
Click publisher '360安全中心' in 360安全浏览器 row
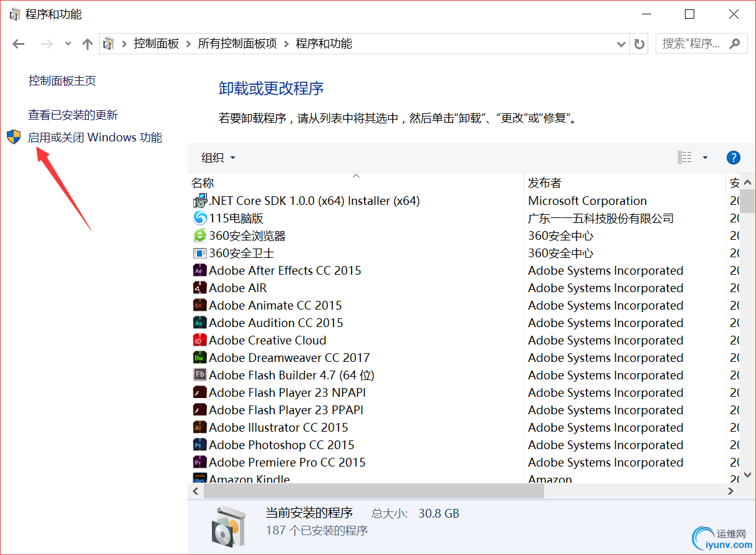[x=561, y=235]
